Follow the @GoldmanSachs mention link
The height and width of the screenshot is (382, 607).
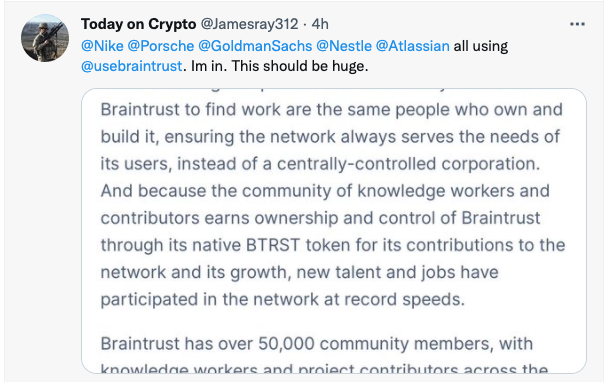255,46
